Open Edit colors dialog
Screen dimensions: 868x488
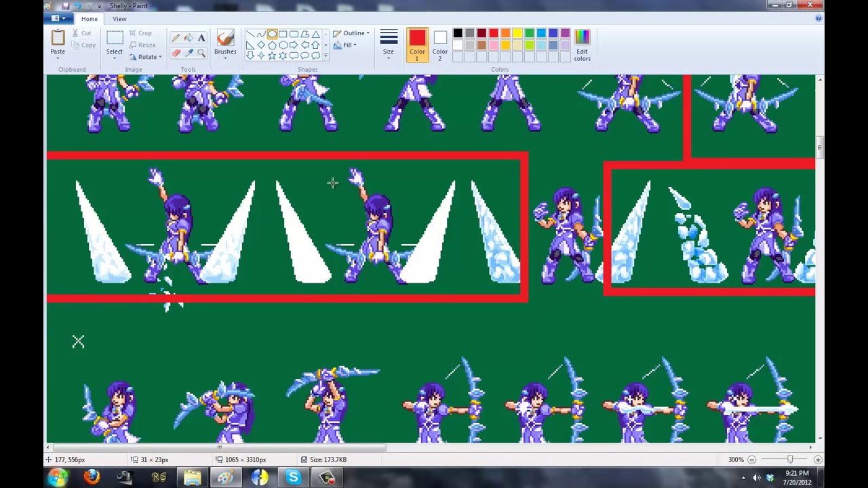coord(582,45)
